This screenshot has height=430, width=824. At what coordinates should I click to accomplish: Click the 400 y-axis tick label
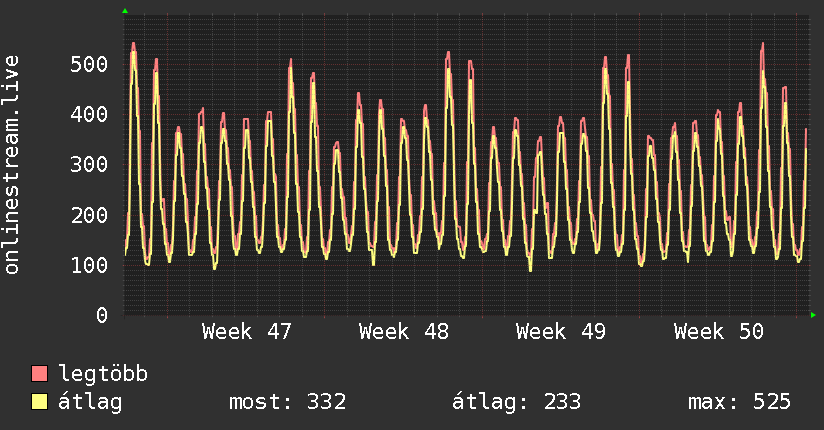pyautogui.click(x=89, y=114)
